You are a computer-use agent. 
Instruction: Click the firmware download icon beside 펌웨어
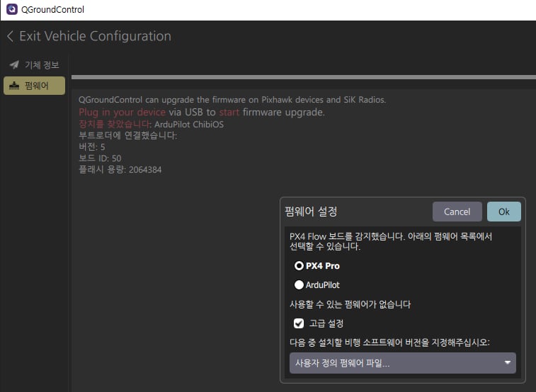click(14, 86)
